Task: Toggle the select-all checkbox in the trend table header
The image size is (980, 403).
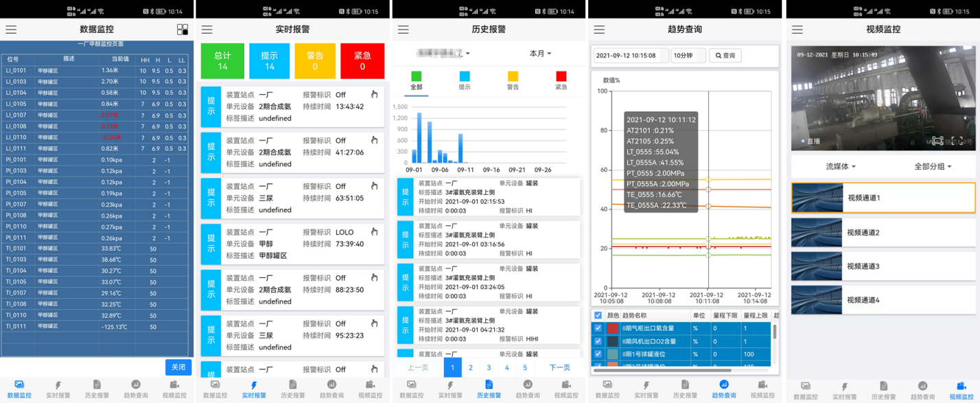Action: [598, 315]
